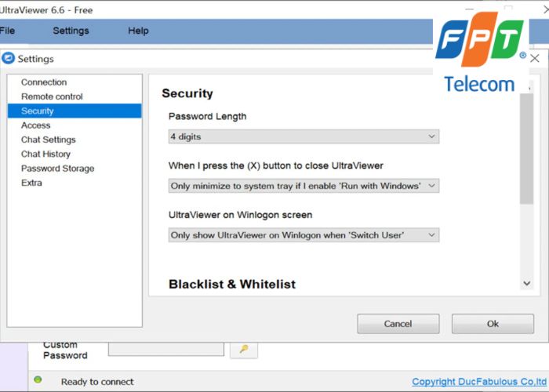Open the Password Length dropdown

click(304, 136)
